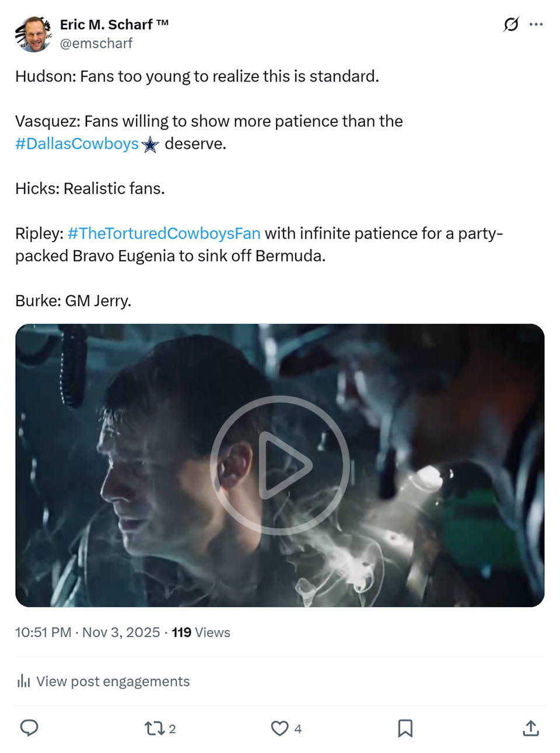
Task: Click the analytics bar chart icon
Action: [23, 681]
